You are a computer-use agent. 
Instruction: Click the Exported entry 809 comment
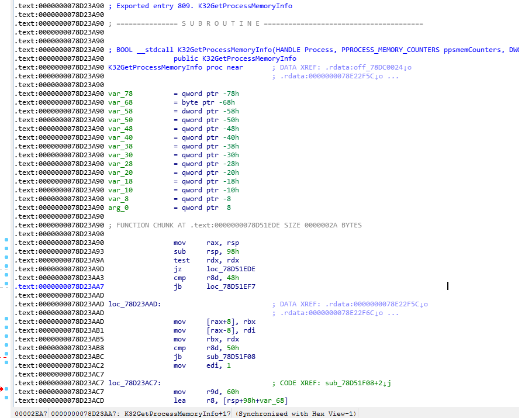(200, 6)
